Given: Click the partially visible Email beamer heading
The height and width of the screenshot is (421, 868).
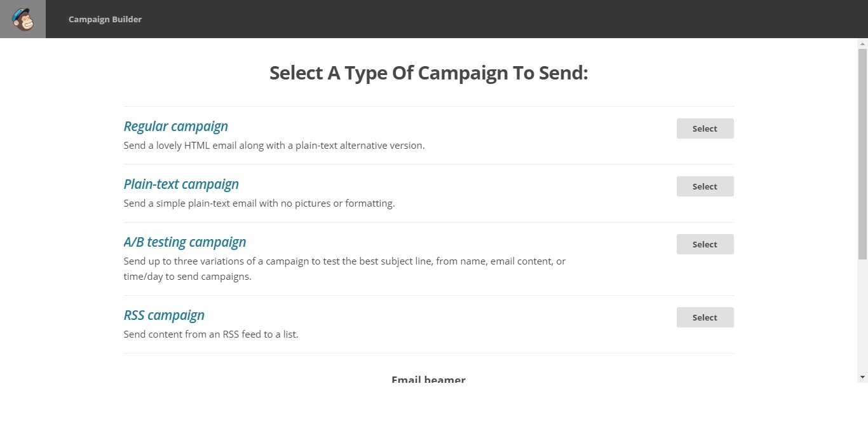Looking at the screenshot, I should click(x=428, y=379).
